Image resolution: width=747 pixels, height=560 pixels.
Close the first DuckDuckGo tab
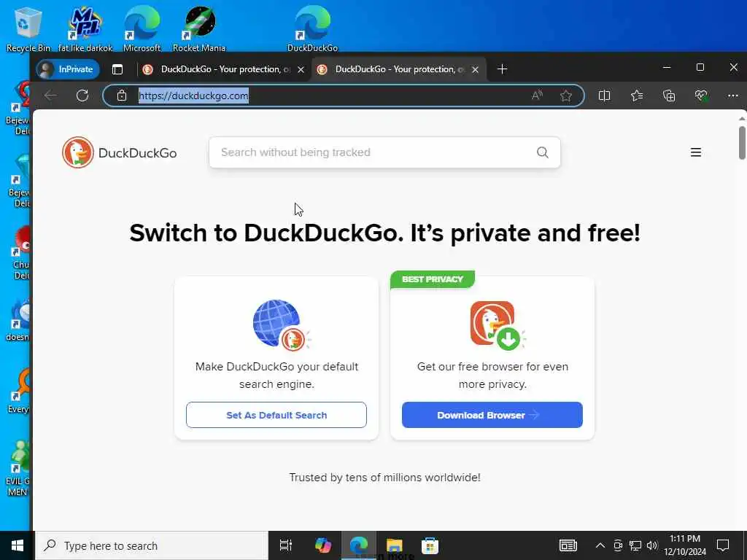coord(301,69)
